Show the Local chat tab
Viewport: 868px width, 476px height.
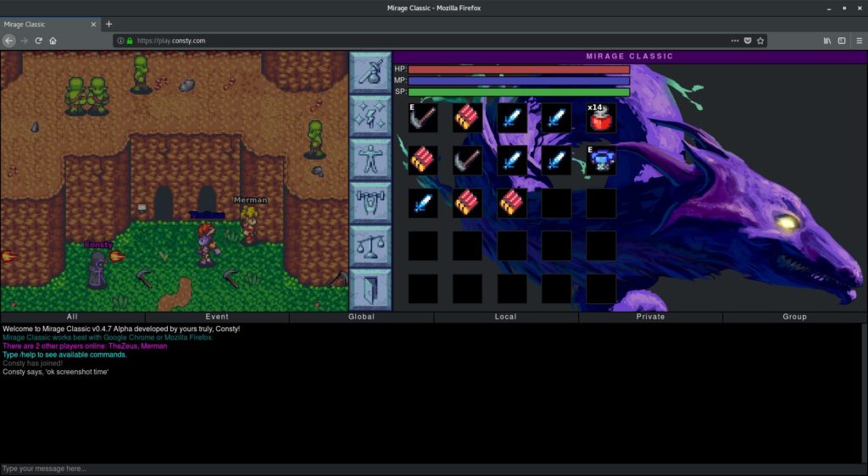[x=506, y=317]
